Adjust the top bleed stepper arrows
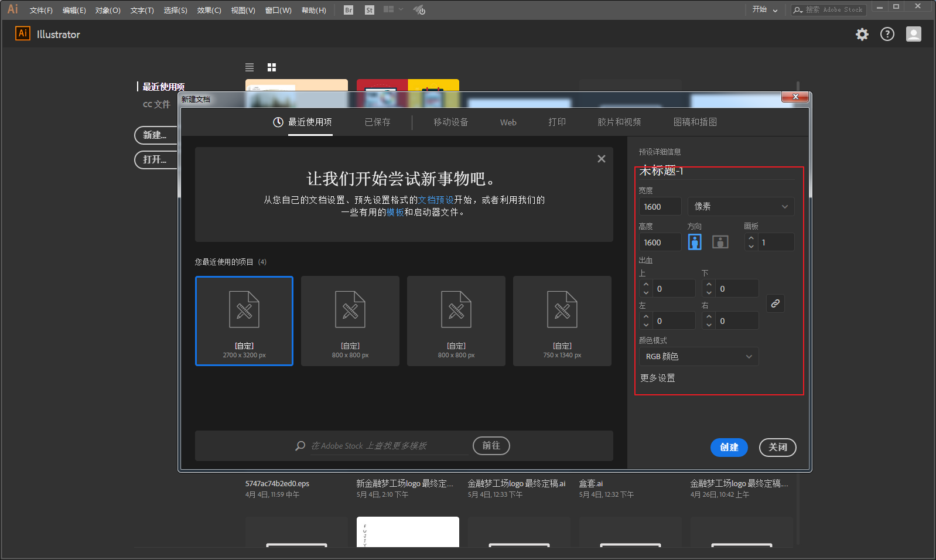Viewport: 936px width, 560px height. click(x=646, y=288)
